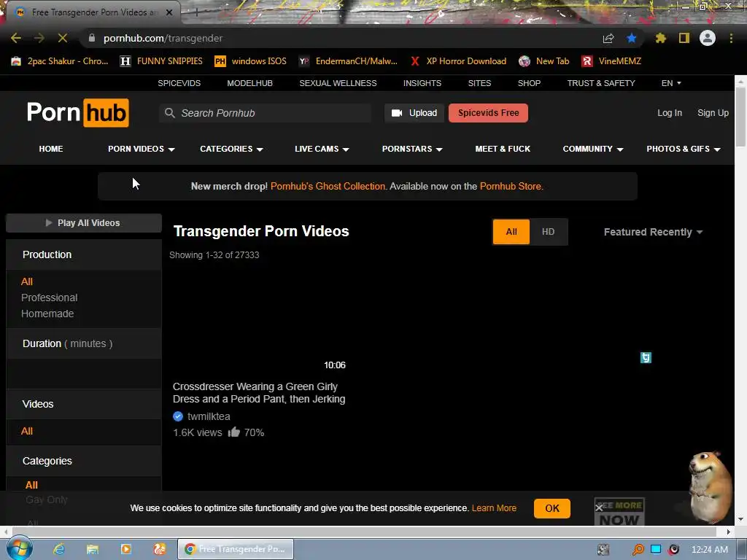Open the Log In link

670,113
